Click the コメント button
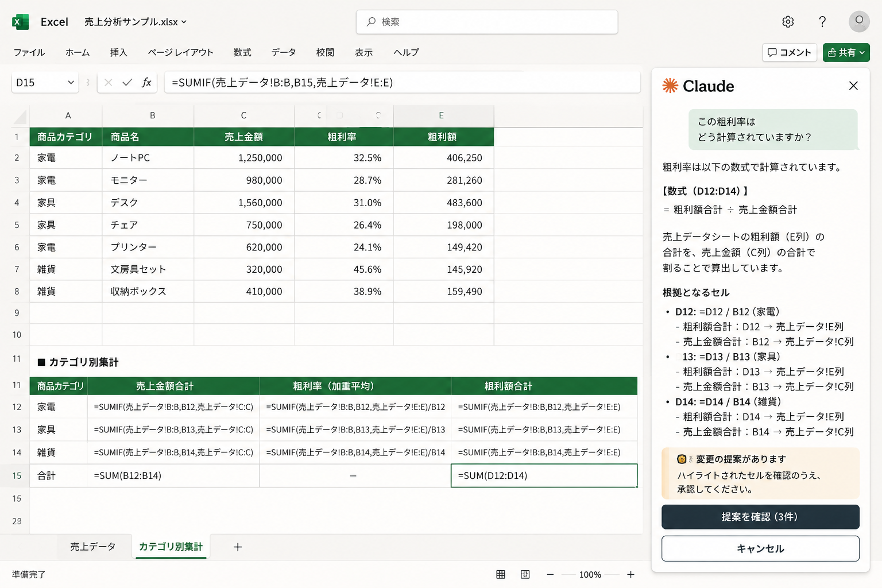This screenshot has height=588, width=882. pyautogui.click(x=790, y=52)
